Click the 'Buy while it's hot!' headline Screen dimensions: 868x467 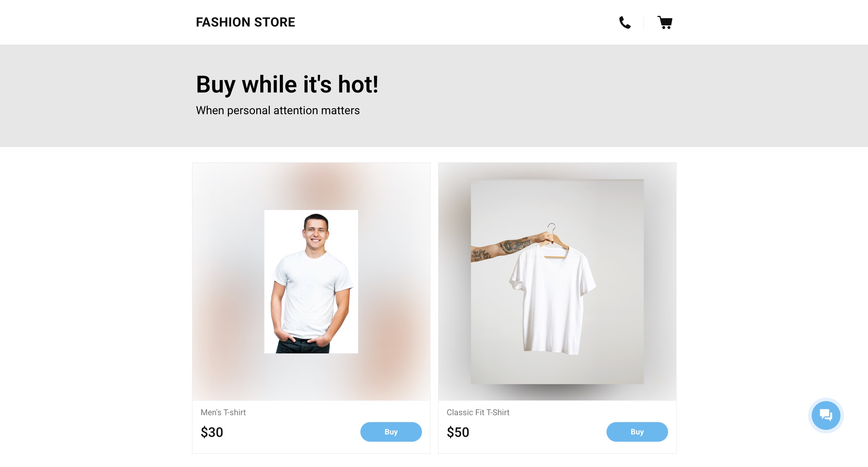click(x=287, y=84)
